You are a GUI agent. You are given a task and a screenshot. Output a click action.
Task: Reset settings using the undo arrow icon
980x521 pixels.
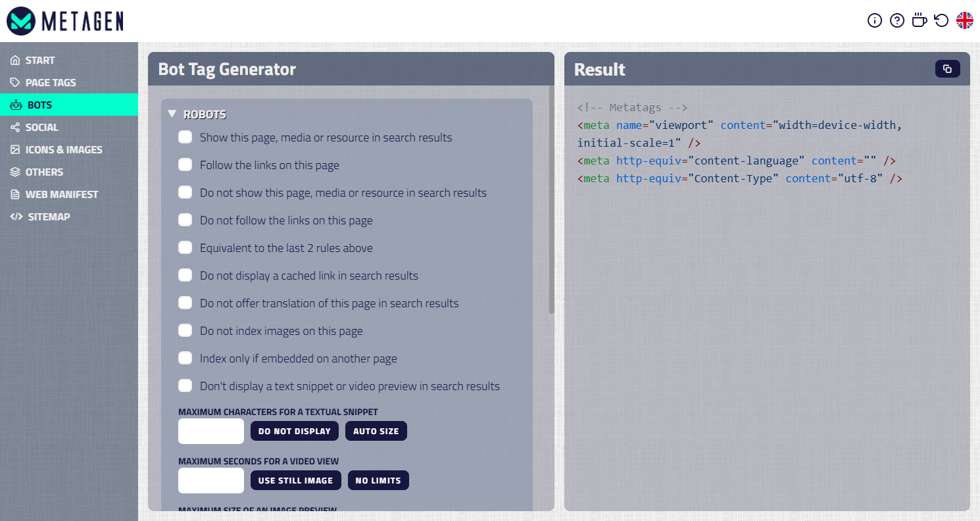click(x=941, y=20)
